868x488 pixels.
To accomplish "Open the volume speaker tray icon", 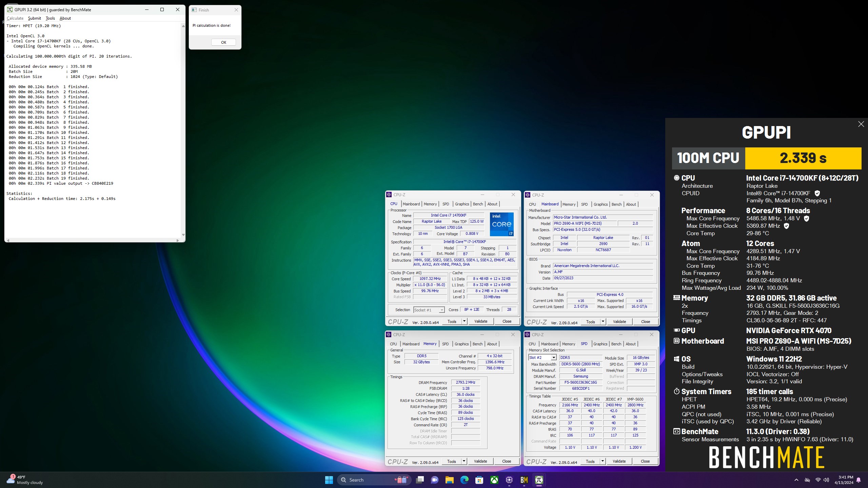I will (x=826, y=480).
